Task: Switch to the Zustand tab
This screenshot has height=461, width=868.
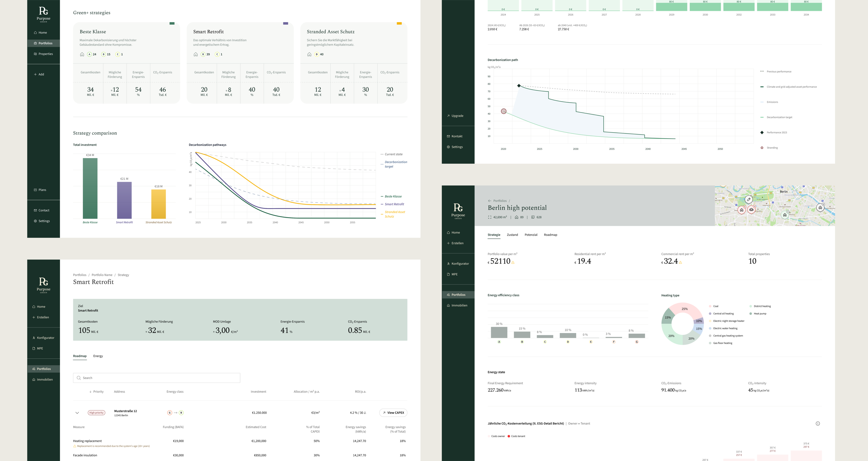Action: pos(512,235)
